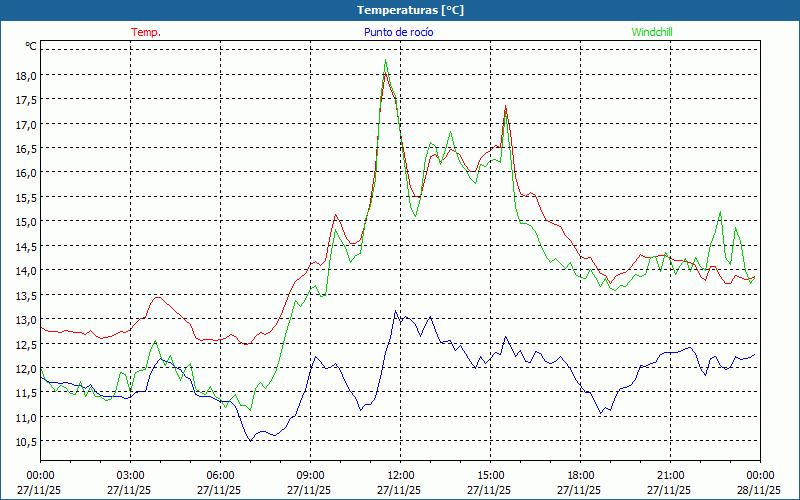Click the 12,5 y-axis value
This screenshot has width=800, height=500.
(26, 344)
